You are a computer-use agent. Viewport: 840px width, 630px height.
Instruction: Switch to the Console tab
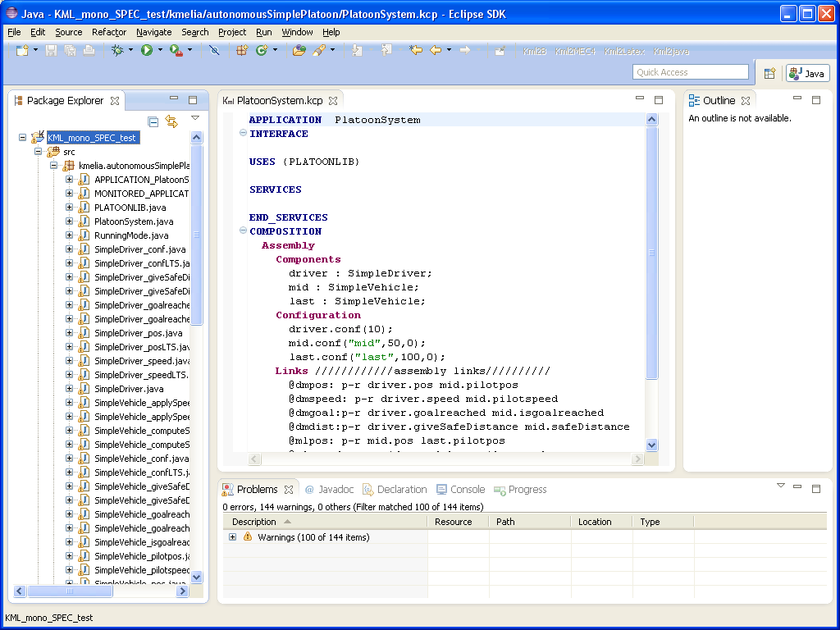[x=460, y=490]
